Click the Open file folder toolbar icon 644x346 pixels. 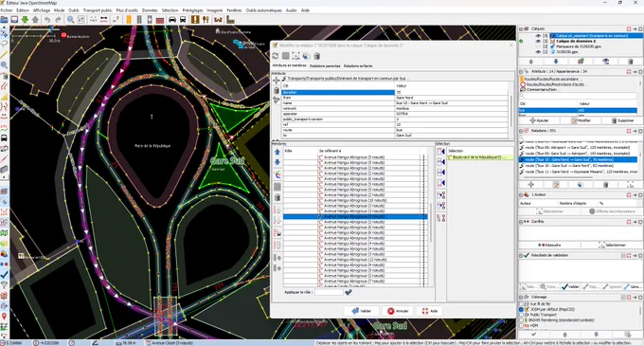[4, 19]
